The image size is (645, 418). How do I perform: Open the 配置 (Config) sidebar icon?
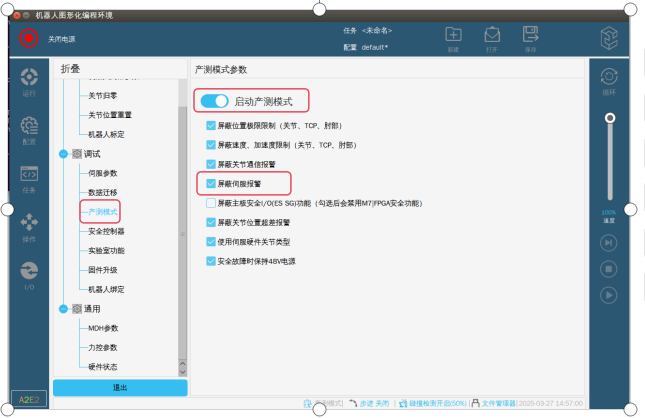[29, 128]
